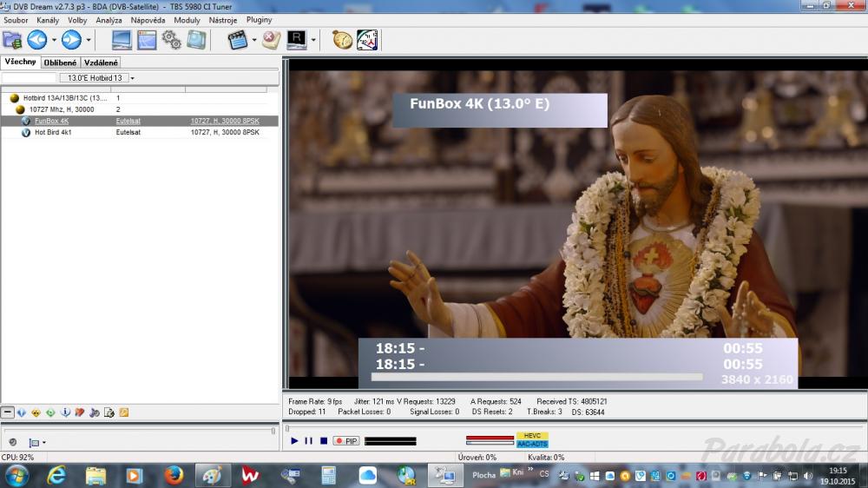Click the red X stop recording icon
This screenshot has height=488, width=868.
coord(271,40)
